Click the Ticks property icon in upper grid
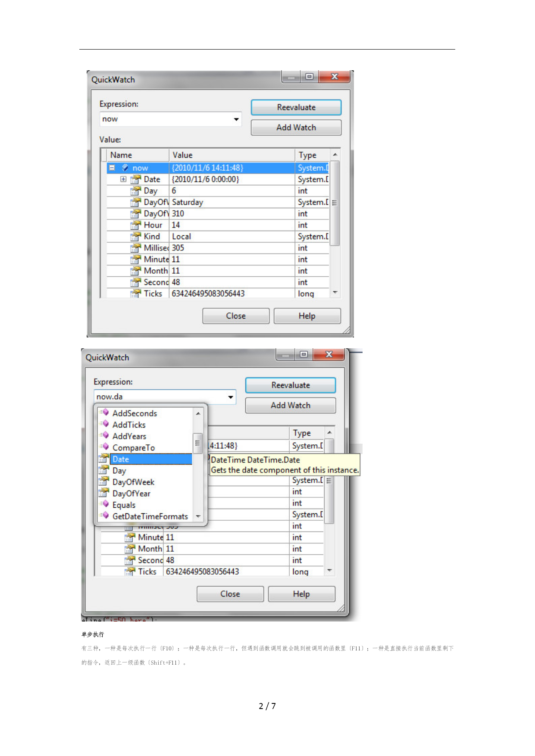The height and width of the screenshot is (756, 535). tap(136, 294)
